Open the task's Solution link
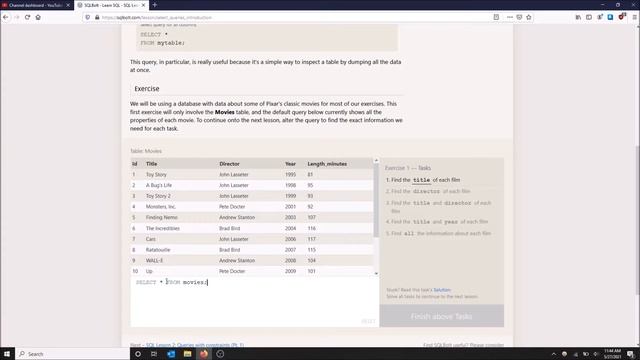Screen dimensions: 640x360 click(x=442, y=290)
